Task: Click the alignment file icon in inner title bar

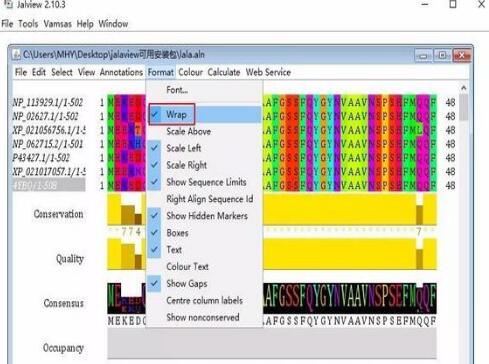Action: 16,55
